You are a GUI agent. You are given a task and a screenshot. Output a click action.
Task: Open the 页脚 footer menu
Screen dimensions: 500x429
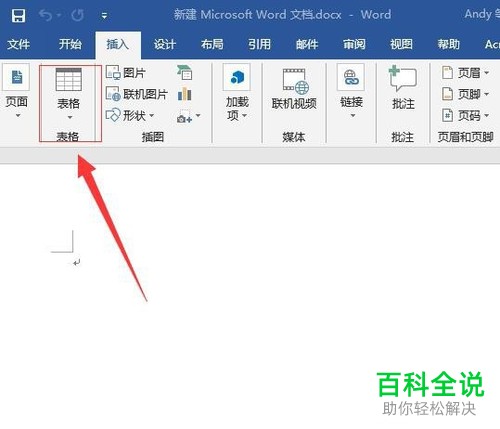(465, 94)
